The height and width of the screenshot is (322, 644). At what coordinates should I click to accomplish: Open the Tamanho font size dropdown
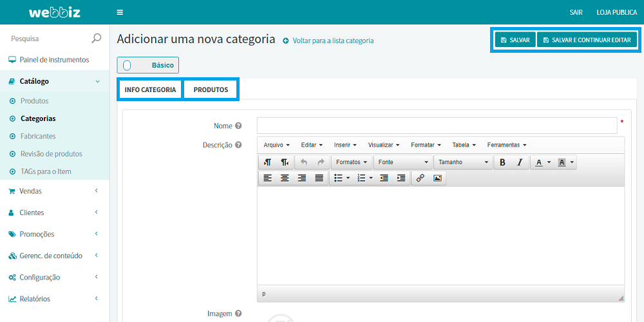point(463,162)
